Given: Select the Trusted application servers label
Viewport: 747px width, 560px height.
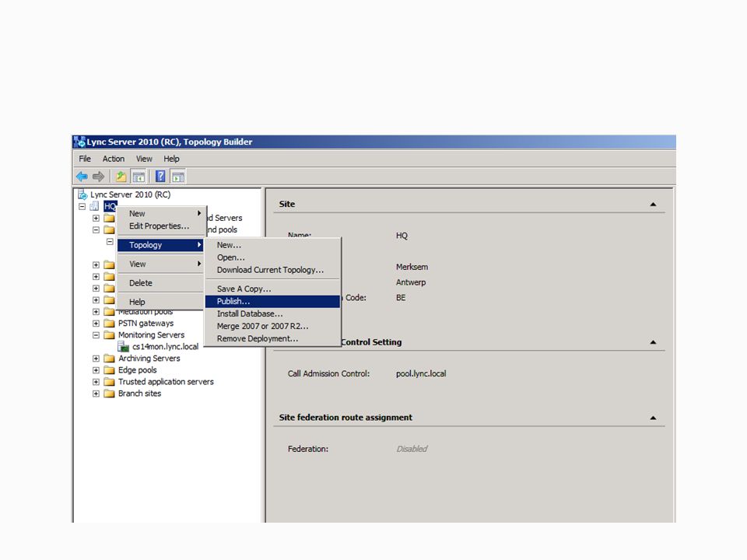Looking at the screenshot, I should (x=166, y=382).
